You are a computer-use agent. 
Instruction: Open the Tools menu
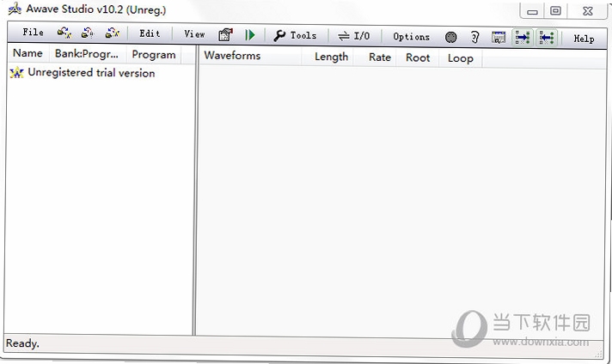coord(303,35)
